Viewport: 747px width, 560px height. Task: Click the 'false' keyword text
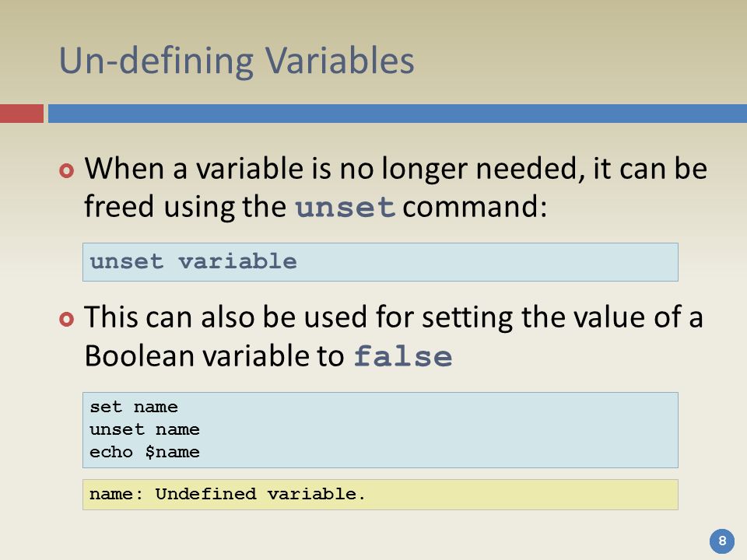403,357
